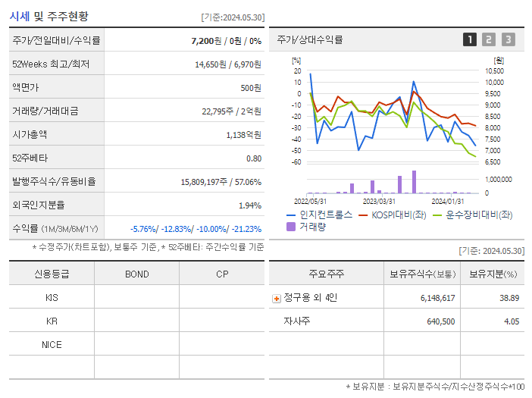Image resolution: width=532 pixels, height=398 pixels.
Task: Click the 시세 및 주주현황 heading
Action: tap(49, 16)
